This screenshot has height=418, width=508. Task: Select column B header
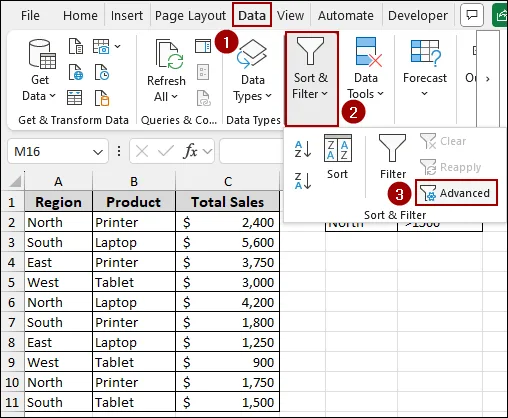point(134,181)
